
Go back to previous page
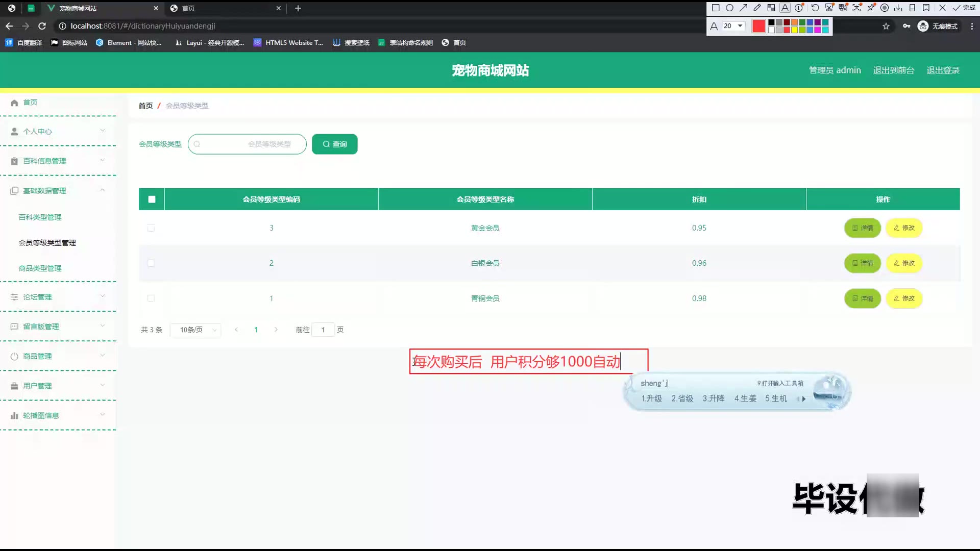click(x=9, y=26)
